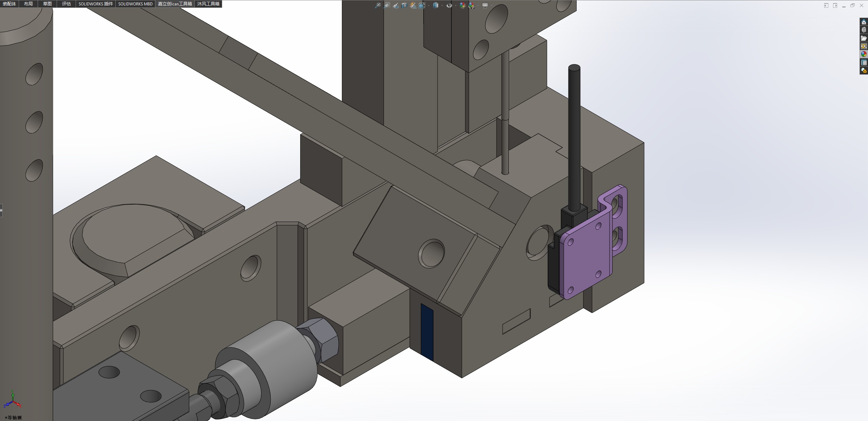Screen dimensions: 868x421
Task: Open the View Palette task pane icon
Action: [x=864, y=46]
